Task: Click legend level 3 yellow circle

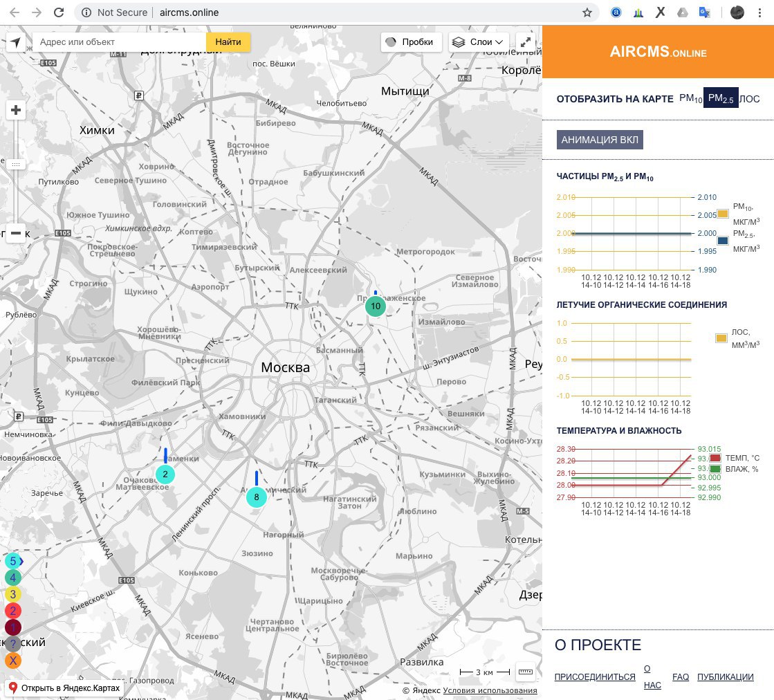Action: coord(13,594)
